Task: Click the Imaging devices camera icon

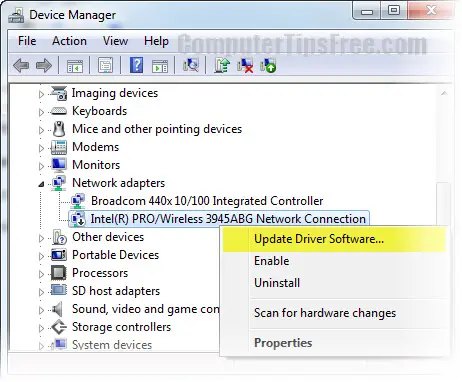Action: (x=59, y=93)
